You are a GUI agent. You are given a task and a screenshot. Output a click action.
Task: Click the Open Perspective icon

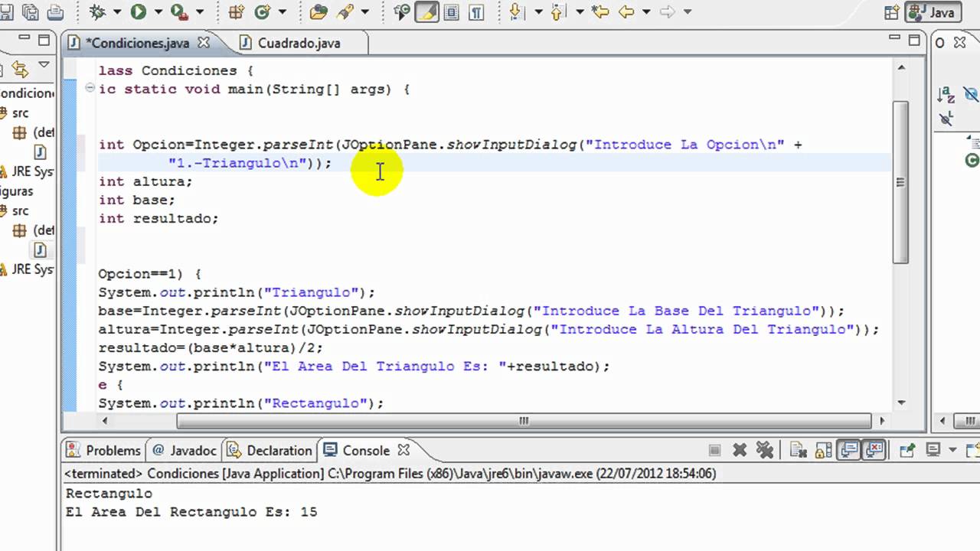tap(892, 12)
